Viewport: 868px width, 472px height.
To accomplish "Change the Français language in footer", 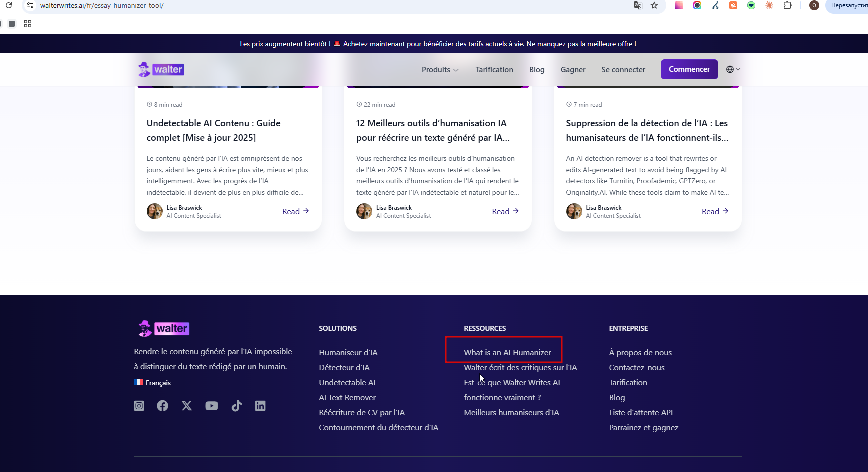I will tap(153, 383).
